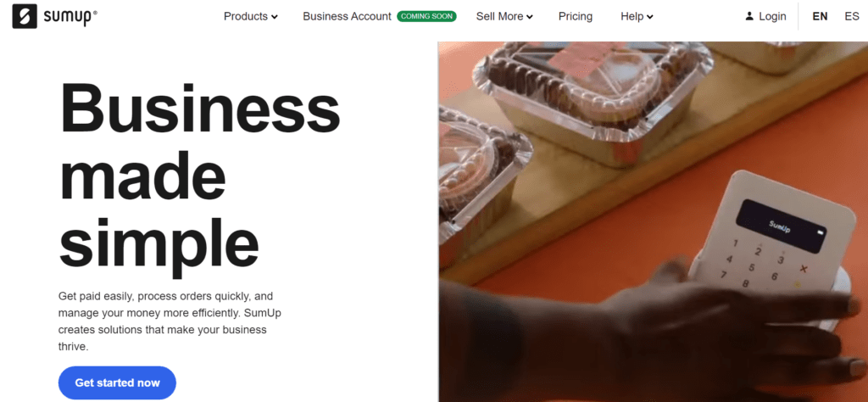The width and height of the screenshot is (868, 402).
Task: Click the card reader hero image
Action: [x=654, y=221]
